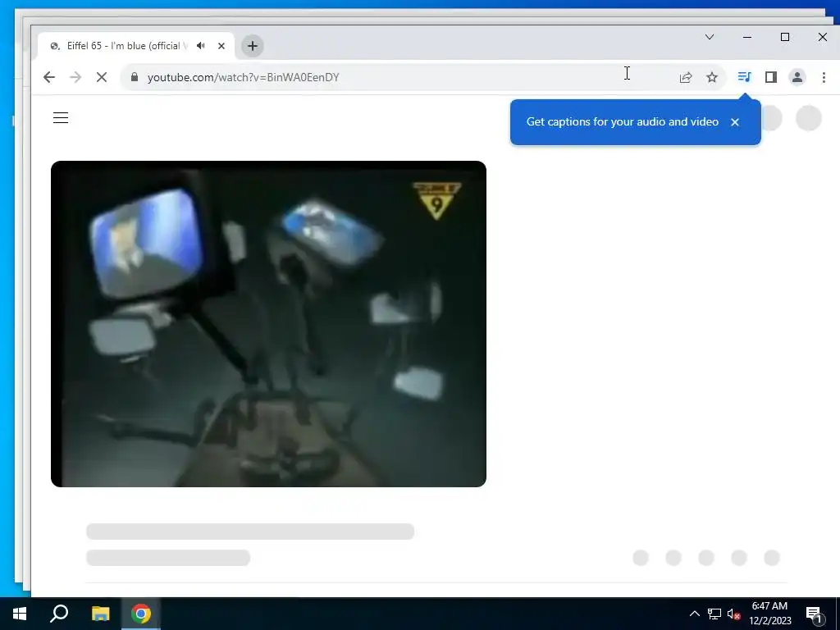Click the forward navigation arrow
This screenshot has height=630, width=840.
(x=75, y=77)
